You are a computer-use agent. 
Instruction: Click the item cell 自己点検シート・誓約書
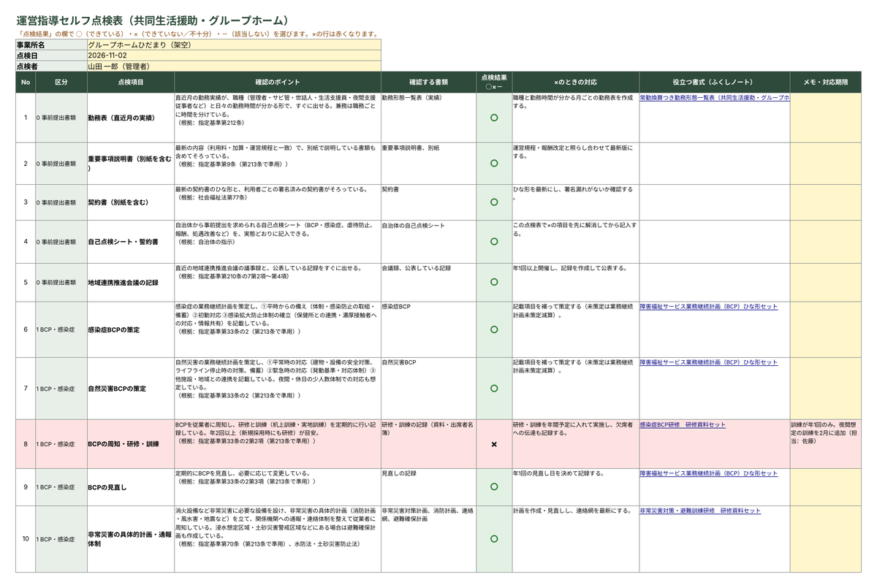pyautogui.click(x=130, y=241)
